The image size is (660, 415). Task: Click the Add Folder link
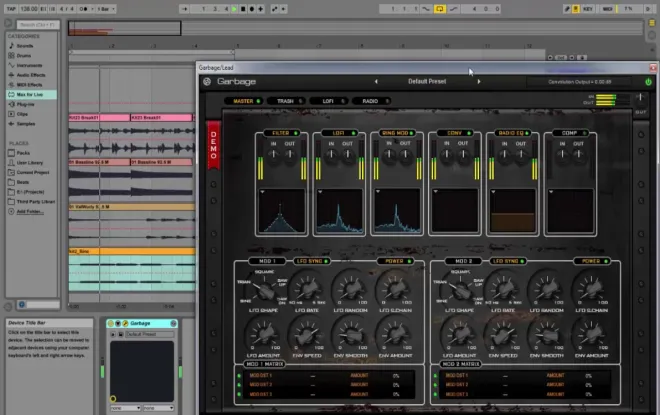(30, 211)
